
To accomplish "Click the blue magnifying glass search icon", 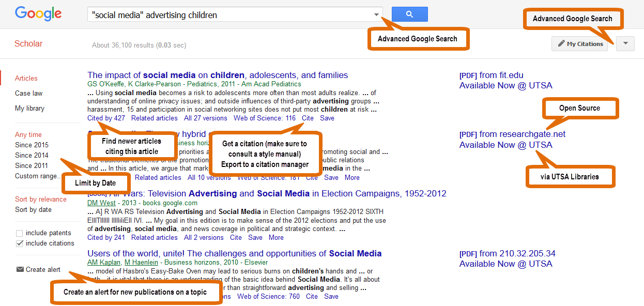I will [409, 14].
